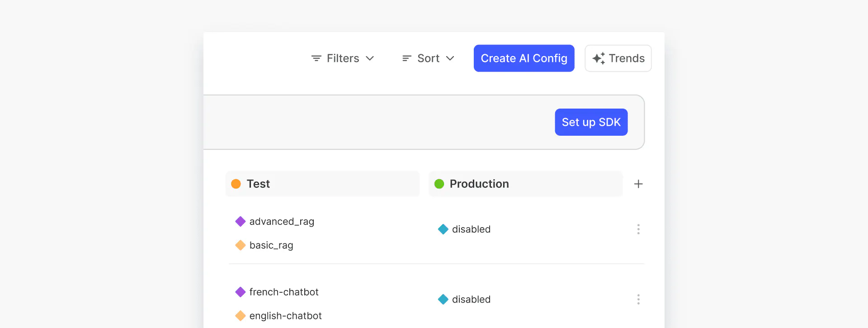Viewport: 868px width, 328px height.
Task: Click the Create AI Config button
Action: [x=524, y=58]
